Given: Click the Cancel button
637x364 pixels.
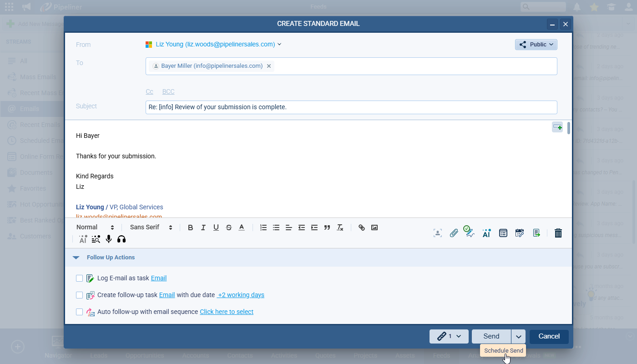Looking at the screenshot, I should pyautogui.click(x=549, y=337).
